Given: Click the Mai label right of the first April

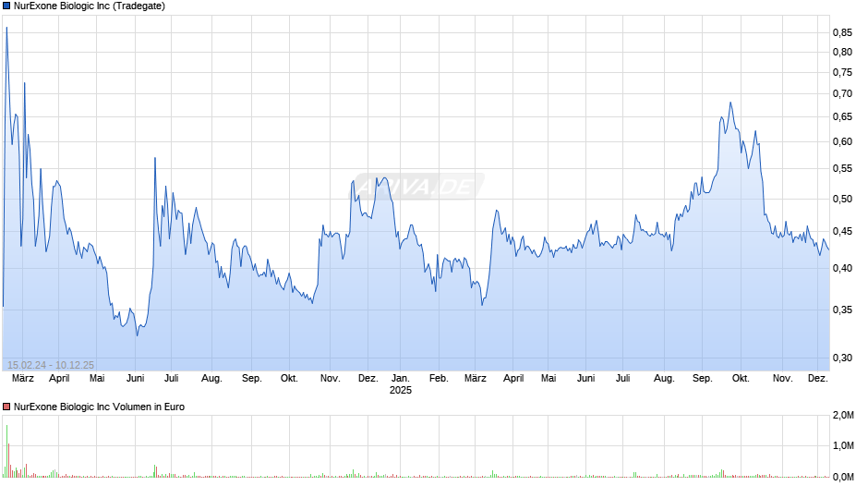Looking at the screenshot, I should (x=97, y=379).
